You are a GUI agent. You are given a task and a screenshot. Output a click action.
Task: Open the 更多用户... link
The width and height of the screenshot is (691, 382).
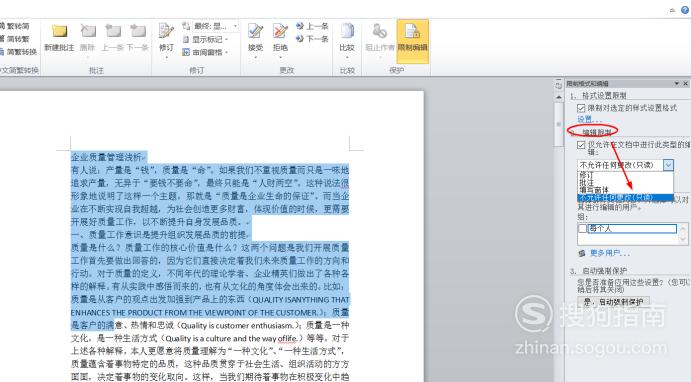tap(610, 253)
